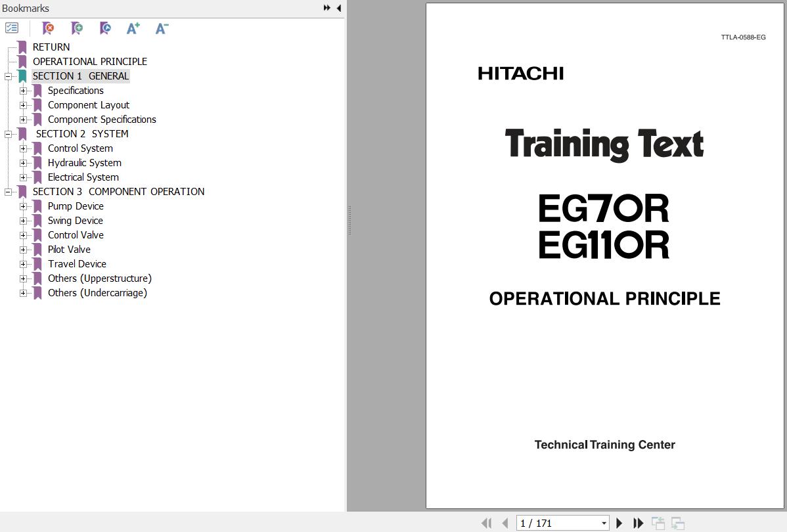Click the Bookmarks panel title
Viewport: 787px width, 532px height.
pos(26,9)
